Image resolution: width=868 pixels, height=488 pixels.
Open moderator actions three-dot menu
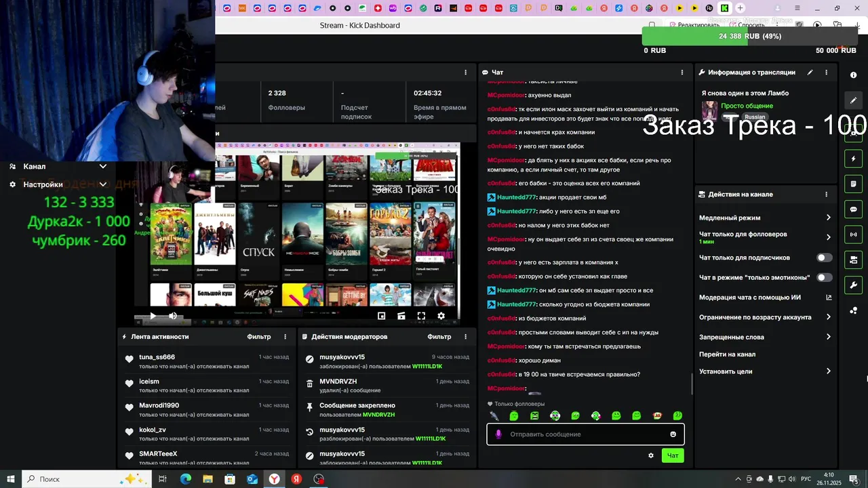(x=465, y=337)
